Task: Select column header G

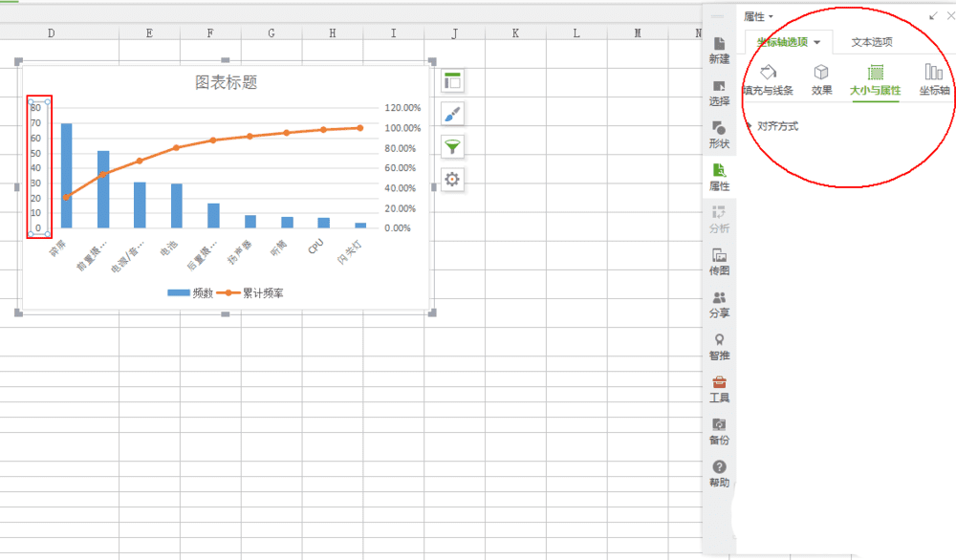Action: pos(272,32)
